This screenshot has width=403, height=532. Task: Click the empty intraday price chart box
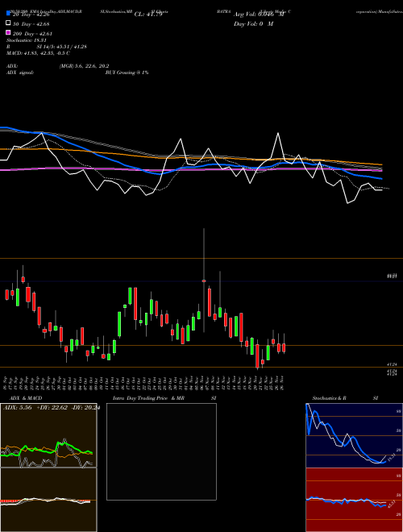(x=161, y=451)
